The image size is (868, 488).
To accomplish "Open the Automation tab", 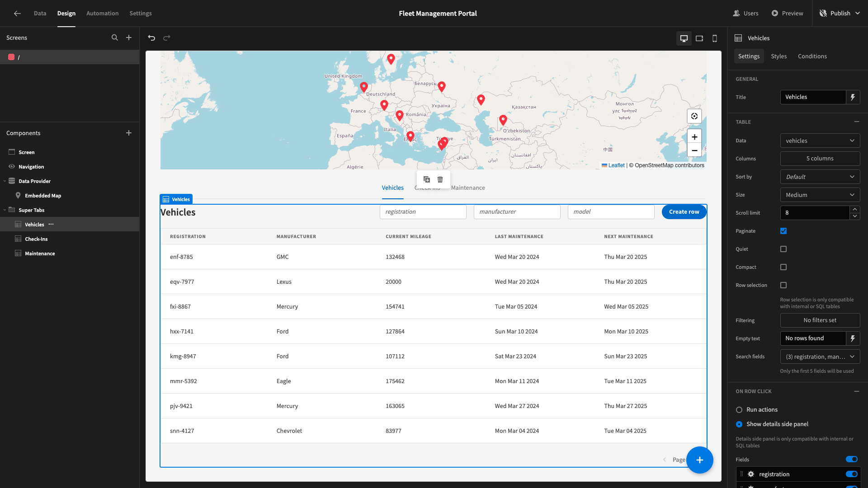I will (x=103, y=14).
